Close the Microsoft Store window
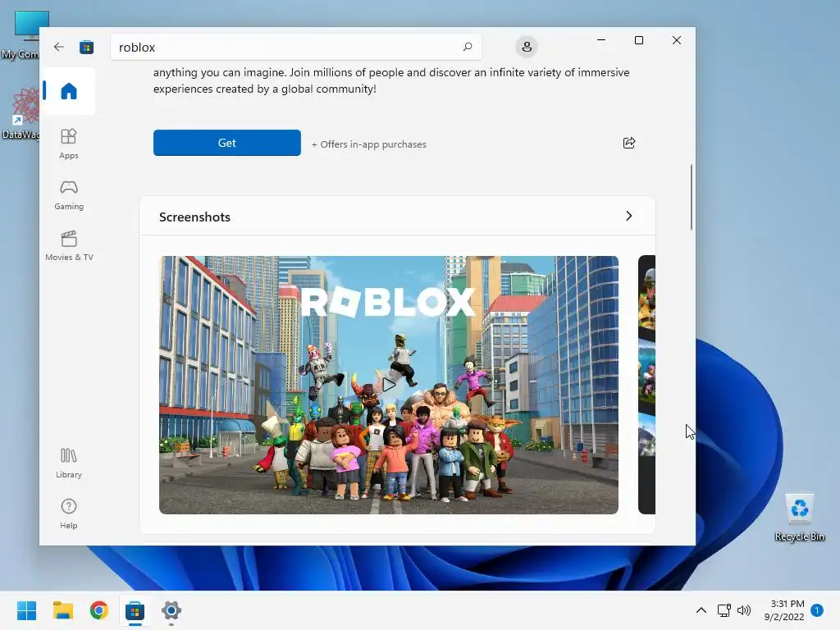 tap(677, 40)
